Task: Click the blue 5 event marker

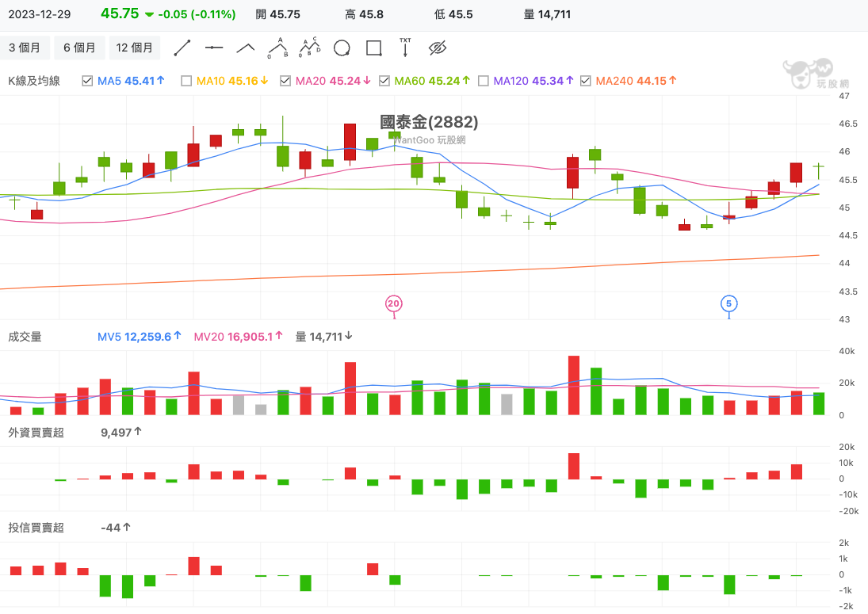Action: tap(728, 303)
